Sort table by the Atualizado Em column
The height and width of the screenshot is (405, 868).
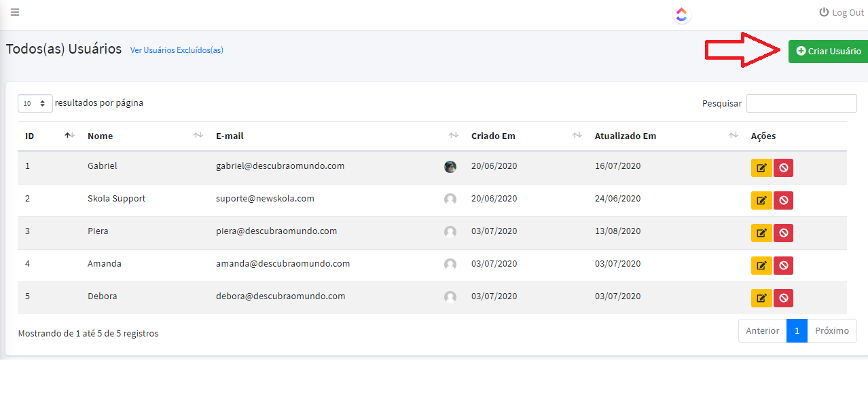(666, 136)
